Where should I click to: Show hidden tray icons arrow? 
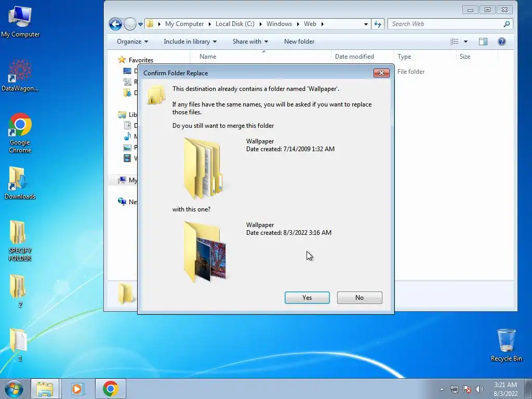tap(442, 389)
